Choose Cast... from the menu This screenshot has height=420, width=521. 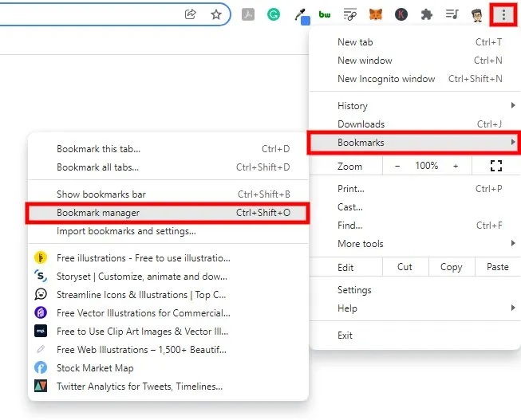(415, 207)
